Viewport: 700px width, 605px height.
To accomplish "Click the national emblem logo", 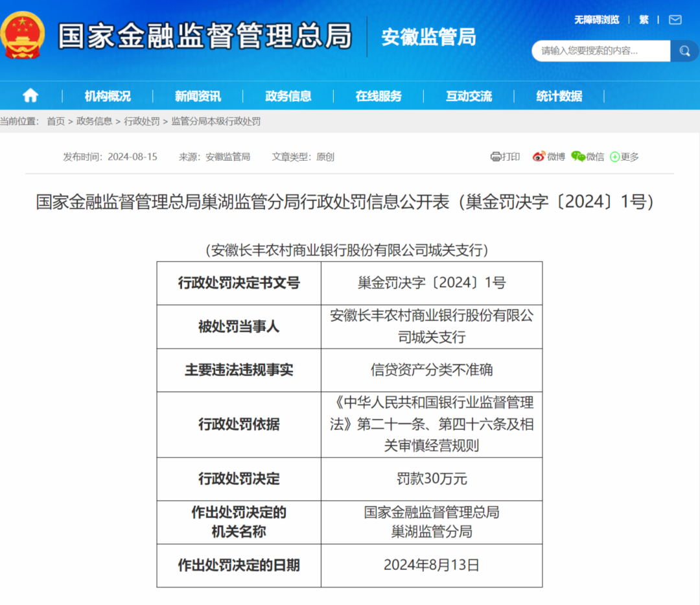I will [22, 36].
